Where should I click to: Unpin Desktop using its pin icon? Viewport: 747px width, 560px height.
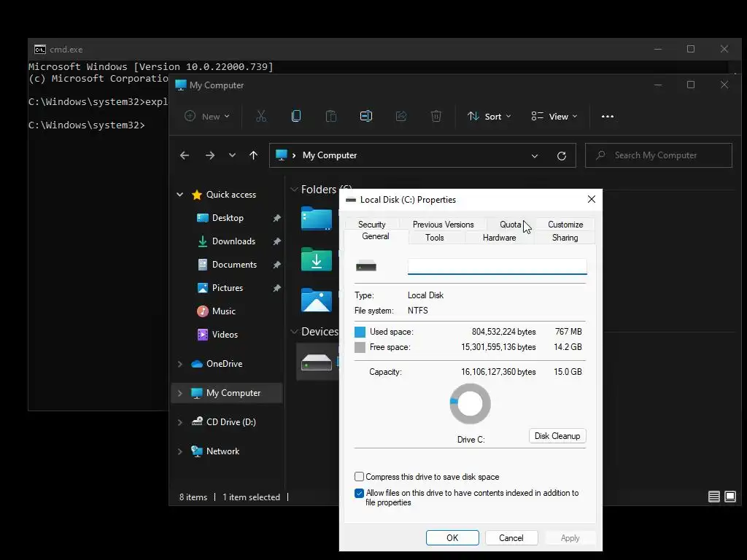point(276,218)
